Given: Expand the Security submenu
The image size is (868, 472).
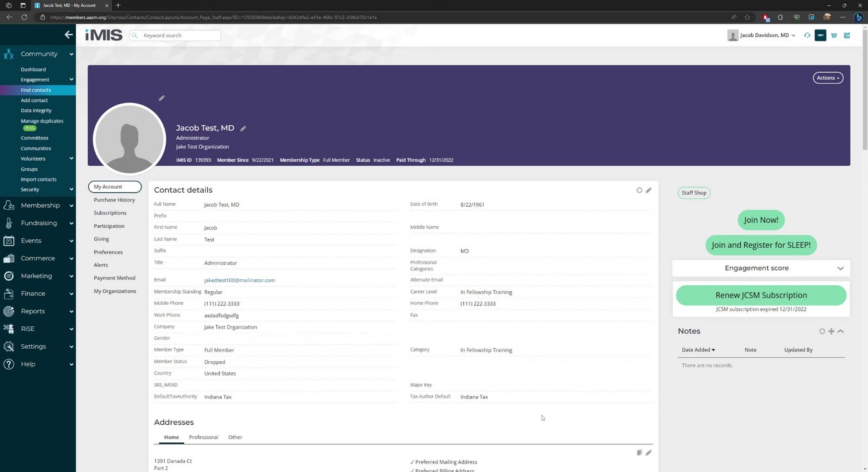Looking at the screenshot, I should [71, 189].
